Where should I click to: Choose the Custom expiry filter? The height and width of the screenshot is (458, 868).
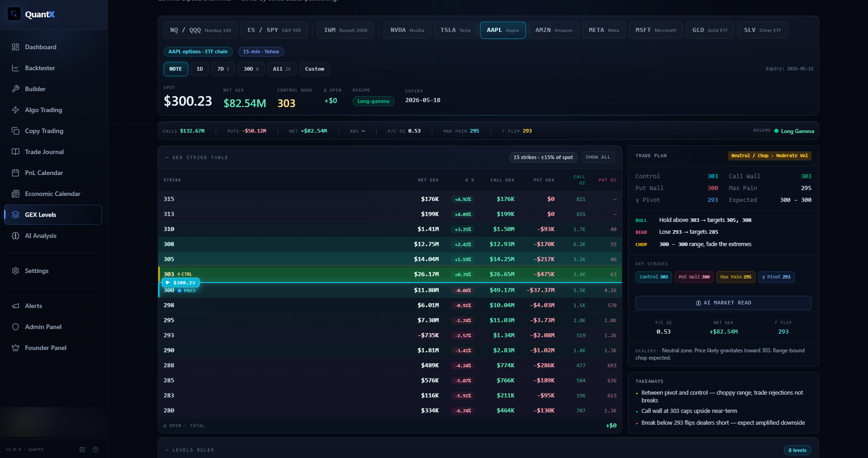[315, 69]
